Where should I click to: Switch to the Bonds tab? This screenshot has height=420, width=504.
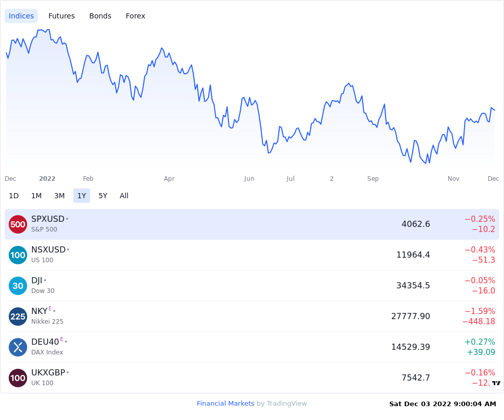point(100,16)
